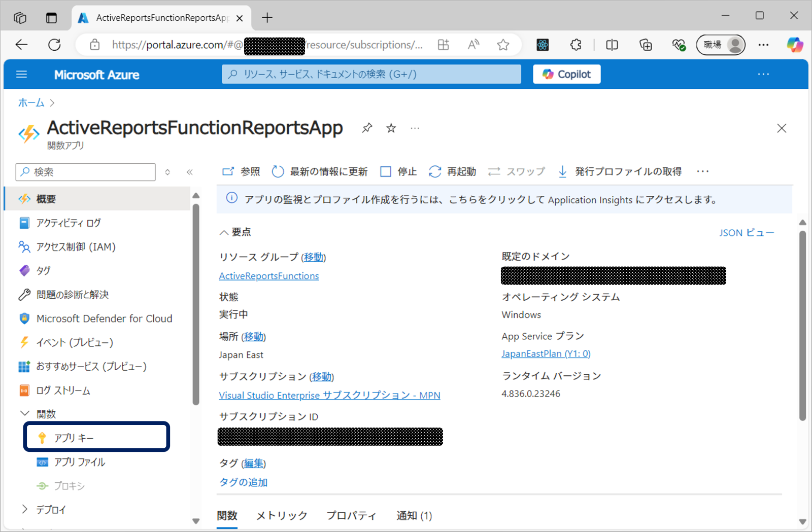Click the Application Insights info banner
The width and height of the screenshot is (812, 532).
[x=504, y=199]
